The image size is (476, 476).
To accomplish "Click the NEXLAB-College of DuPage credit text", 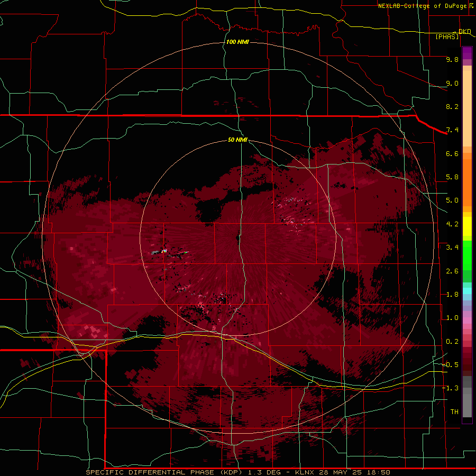I will coord(423,6).
